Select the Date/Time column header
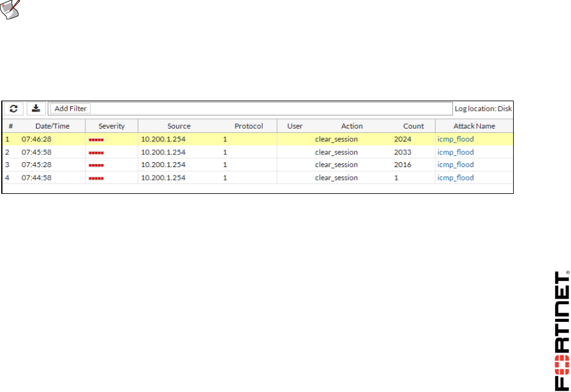 [x=52, y=126]
